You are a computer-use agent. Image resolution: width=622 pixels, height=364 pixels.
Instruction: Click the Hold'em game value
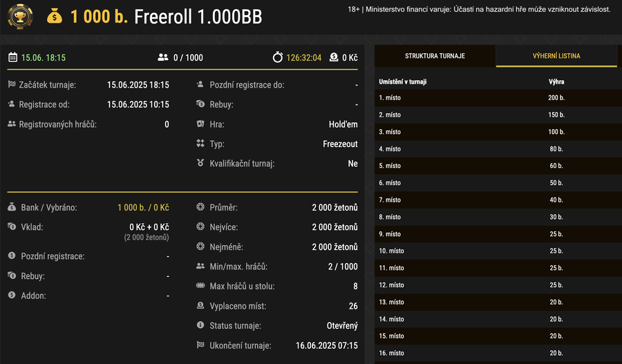coord(343,124)
